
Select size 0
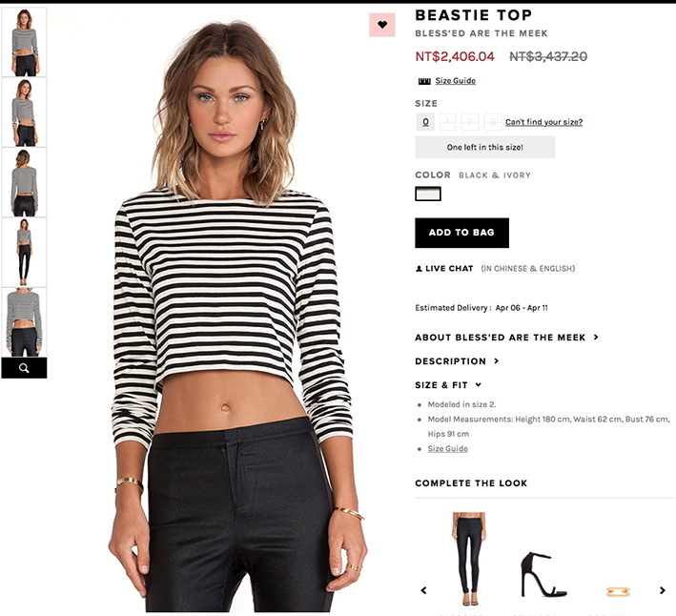[425, 122]
